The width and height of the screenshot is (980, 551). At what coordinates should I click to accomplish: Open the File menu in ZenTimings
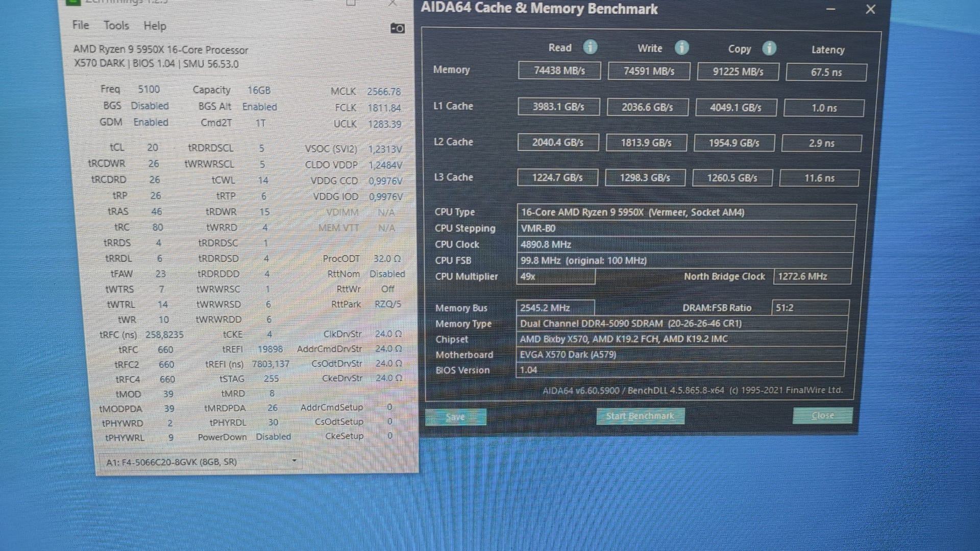[x=81, y=25]
